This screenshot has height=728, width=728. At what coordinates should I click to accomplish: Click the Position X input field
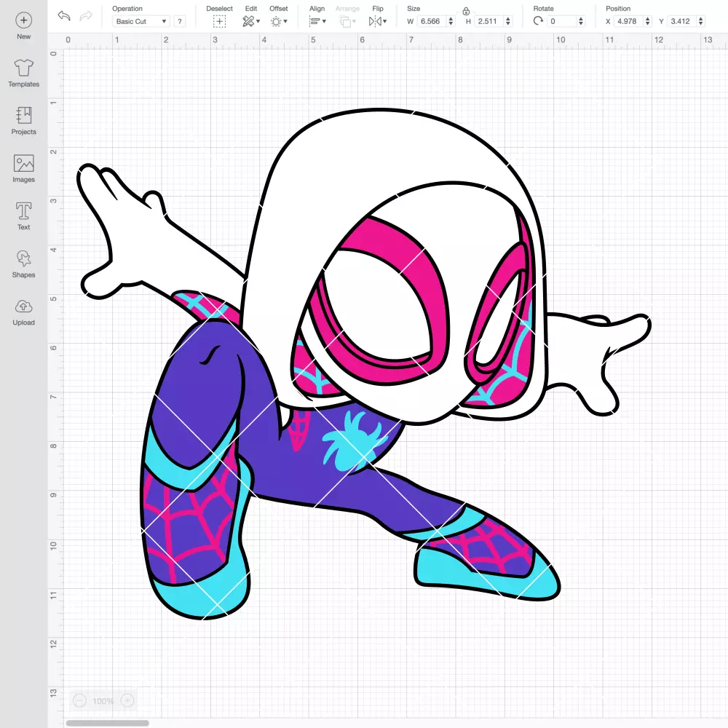(628, 21)
